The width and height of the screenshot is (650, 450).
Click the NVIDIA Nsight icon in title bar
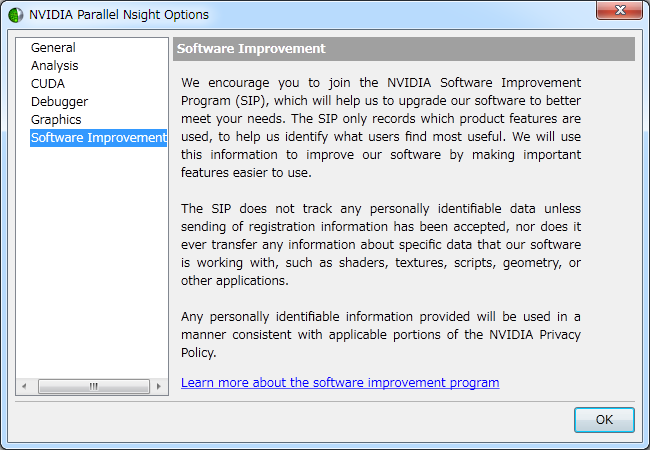[x=15, y=15]
